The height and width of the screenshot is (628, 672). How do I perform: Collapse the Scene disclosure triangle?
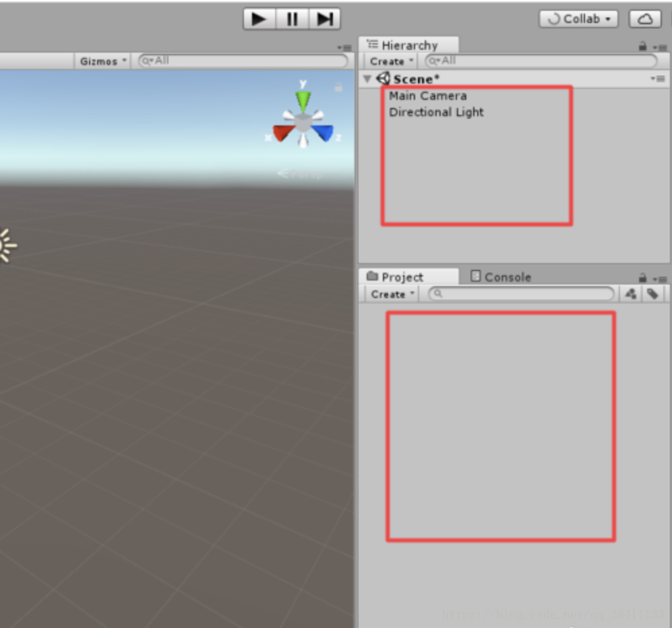(367, 78)
